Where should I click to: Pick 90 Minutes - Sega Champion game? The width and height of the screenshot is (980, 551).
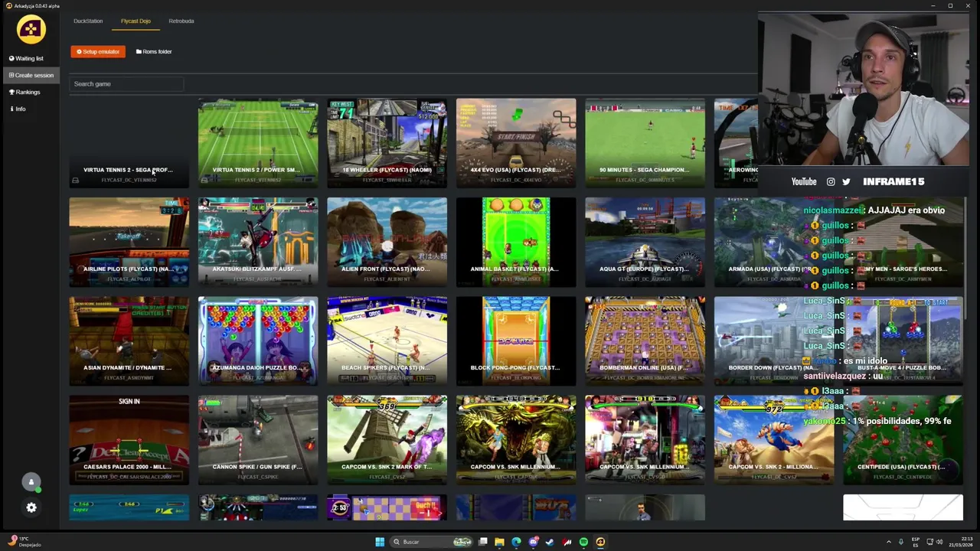click(645, 143)
